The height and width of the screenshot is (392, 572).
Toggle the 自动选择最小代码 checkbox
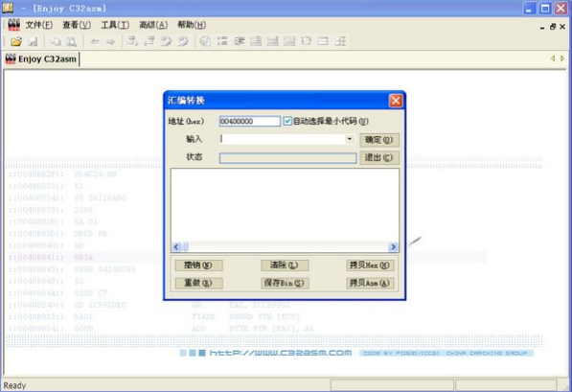[x=287, y=121]
